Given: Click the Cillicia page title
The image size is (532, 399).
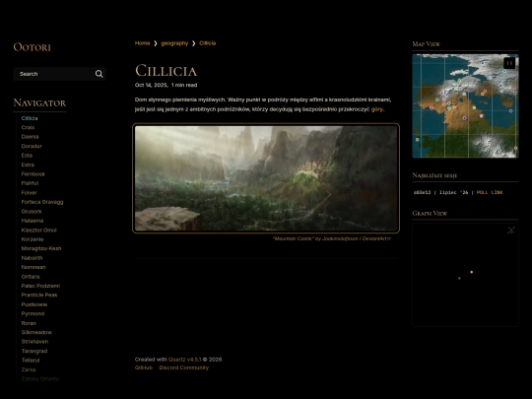Looking at the screenshot, I should (166, 71).
